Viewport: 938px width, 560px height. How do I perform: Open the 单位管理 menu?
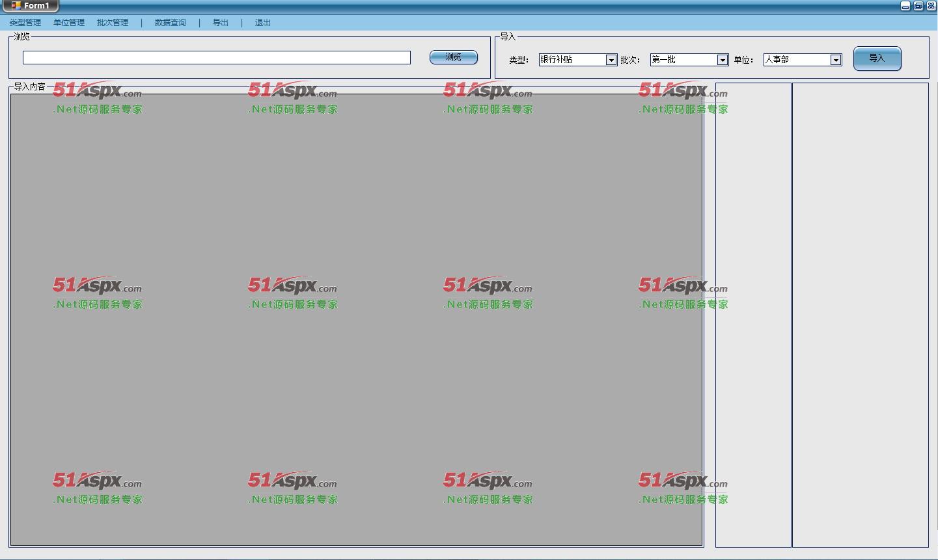(x=69, y=23)
